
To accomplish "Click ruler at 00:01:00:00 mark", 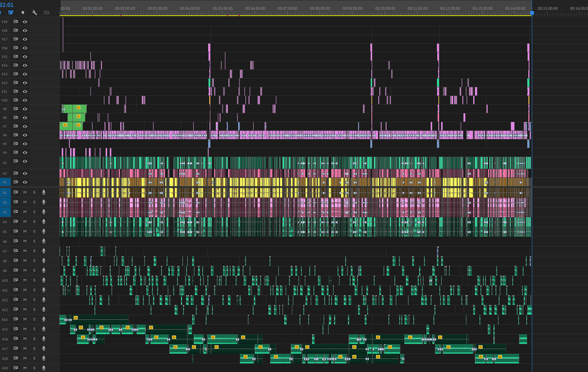I will (93, 8).
